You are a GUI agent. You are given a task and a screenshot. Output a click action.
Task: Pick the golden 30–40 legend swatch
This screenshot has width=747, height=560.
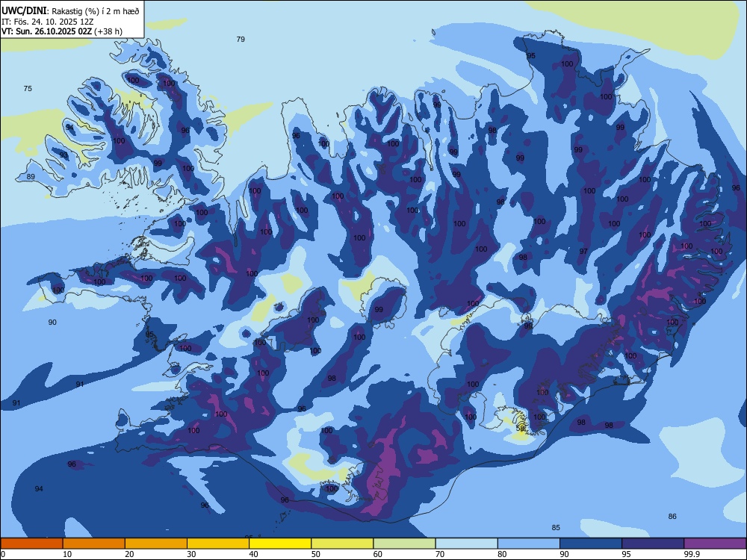point(218,544)
